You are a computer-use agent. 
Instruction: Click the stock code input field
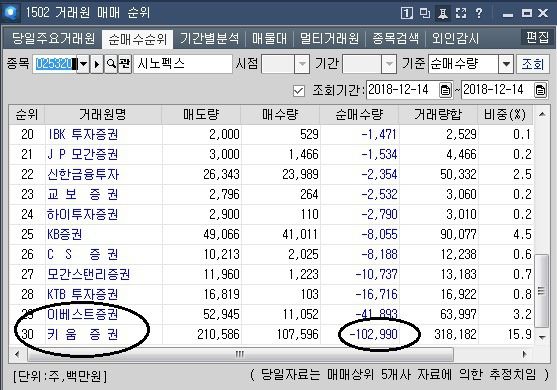point(55,64)
